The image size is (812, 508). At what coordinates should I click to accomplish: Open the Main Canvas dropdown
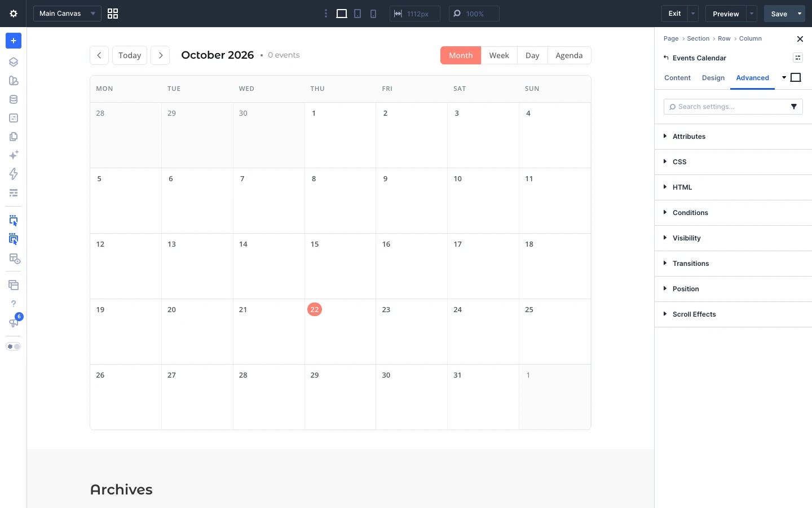pyautogui.click(x=67, y=14)
